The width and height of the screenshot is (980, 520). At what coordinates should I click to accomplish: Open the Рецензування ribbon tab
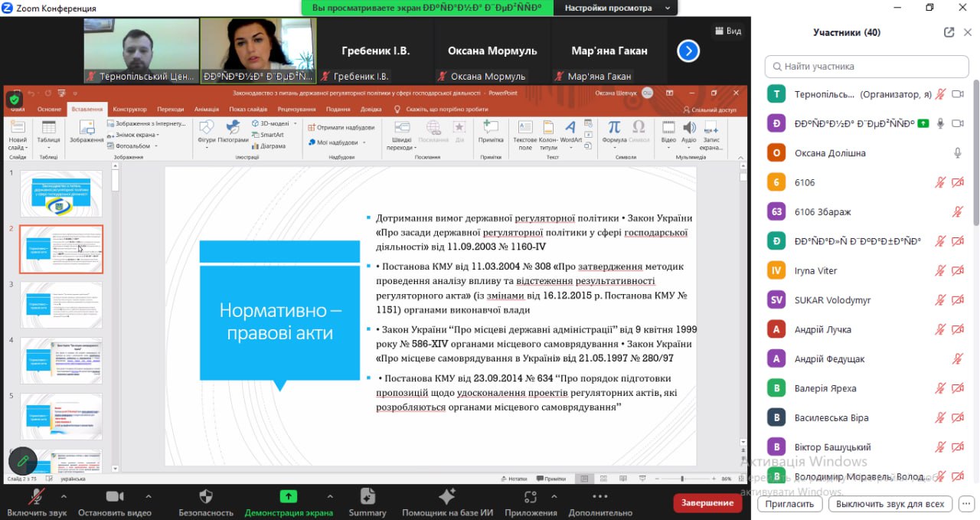tap(296, 110)
